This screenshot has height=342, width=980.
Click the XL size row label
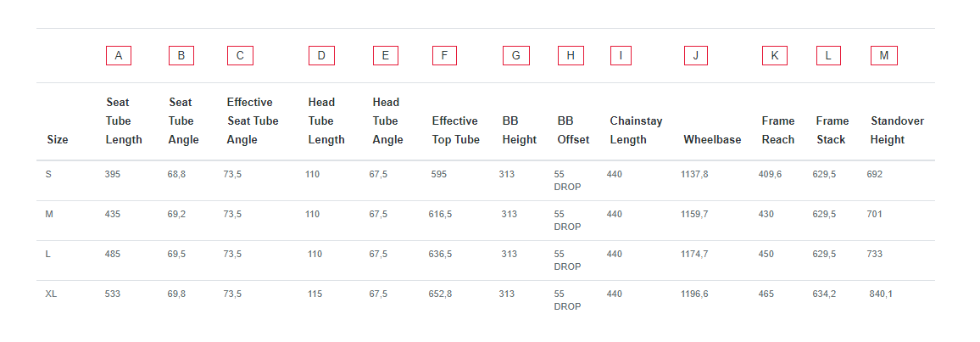(51, 294)
